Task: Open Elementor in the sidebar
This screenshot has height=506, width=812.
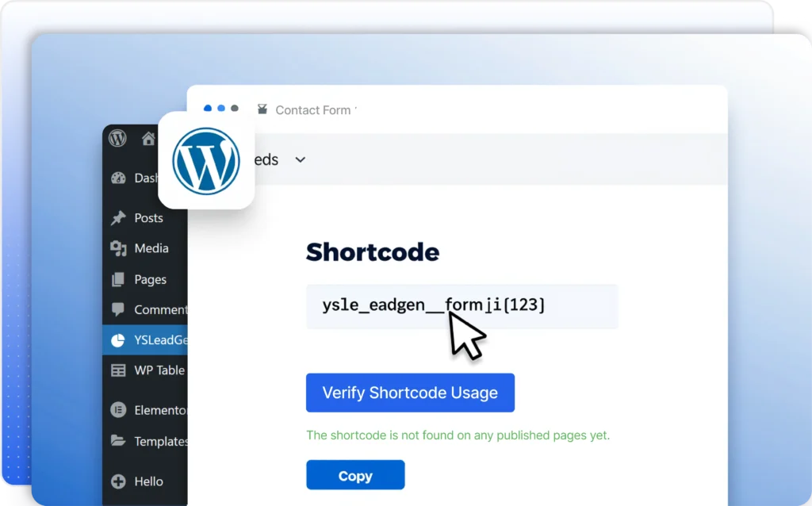Action: coord(160,410)
